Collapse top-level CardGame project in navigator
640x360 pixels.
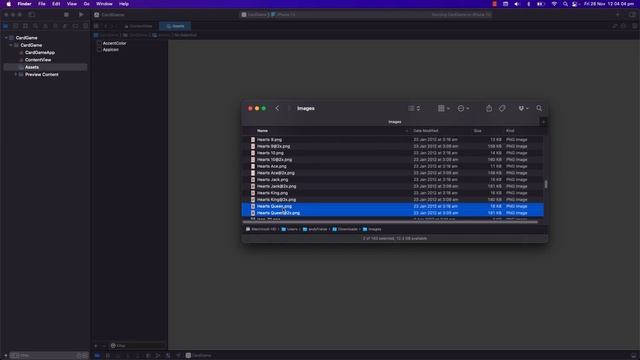click(x=6, y=38)
